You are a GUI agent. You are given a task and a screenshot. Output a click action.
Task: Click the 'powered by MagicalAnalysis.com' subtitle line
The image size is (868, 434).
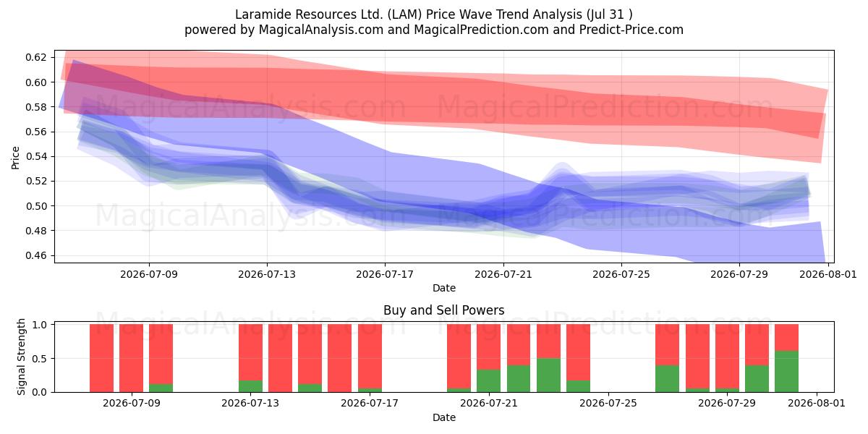tap(434, 30)
